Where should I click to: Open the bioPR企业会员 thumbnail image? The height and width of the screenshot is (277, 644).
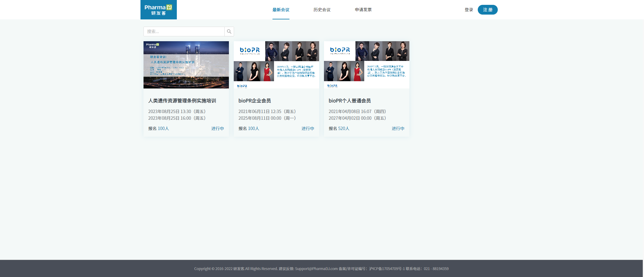[x=276, y=65]
